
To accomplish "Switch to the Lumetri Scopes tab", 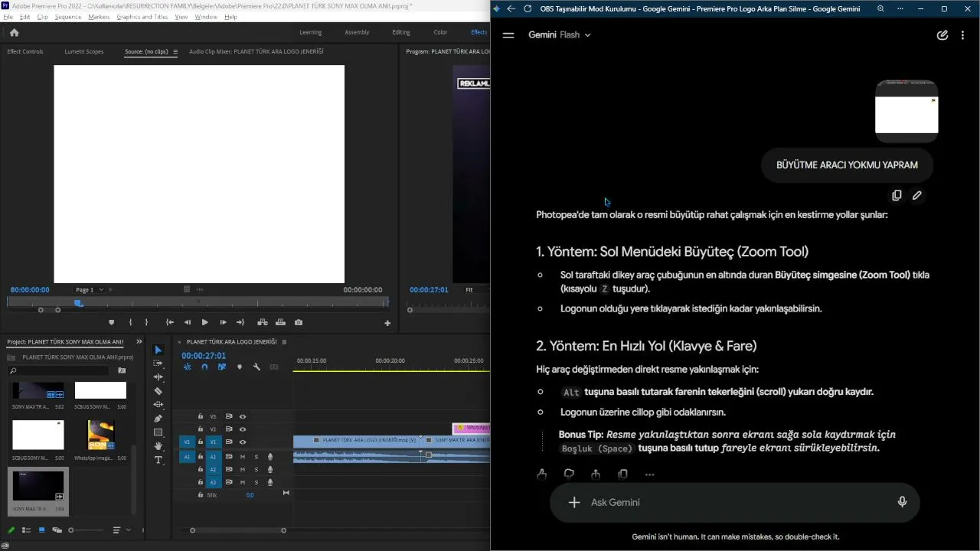I will point(84,52).
